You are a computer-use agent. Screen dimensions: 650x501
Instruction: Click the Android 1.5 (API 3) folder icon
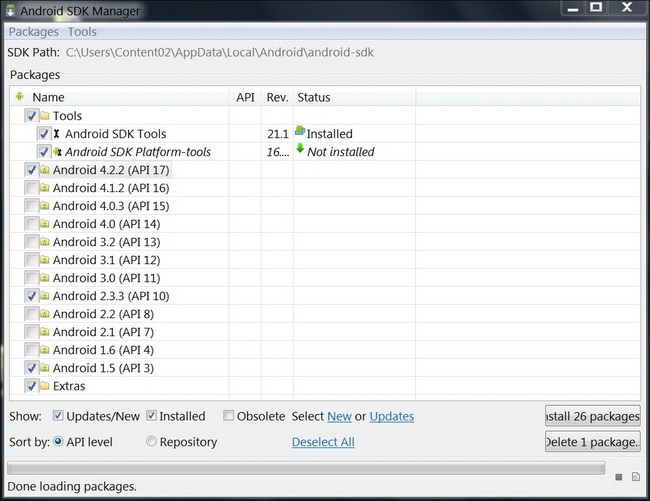pyautogui.click(x=44, y=368)
